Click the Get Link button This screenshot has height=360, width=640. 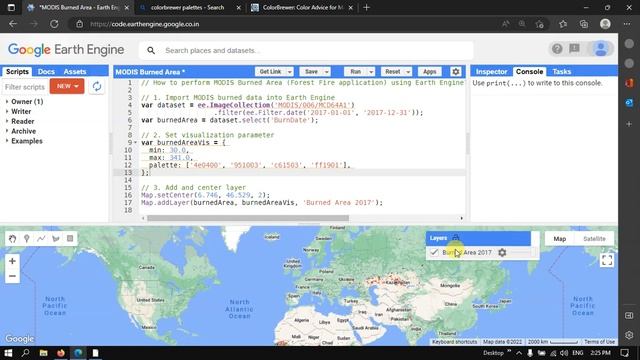click(x=270, y=72)
